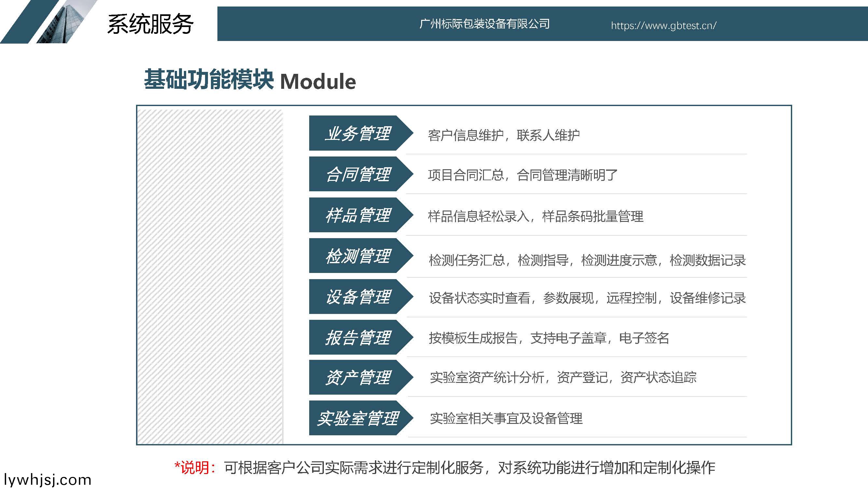Click the 广州标际包装设备有限公司 company name
This screenshot has width=868, height=488.
point(484,24)
